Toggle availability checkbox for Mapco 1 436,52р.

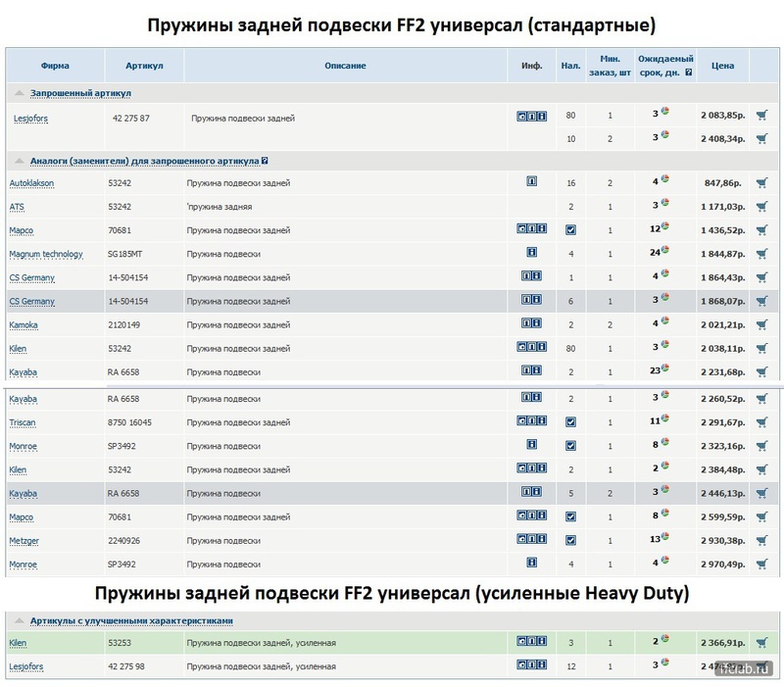pyautogui.click(x=570, y=230)
